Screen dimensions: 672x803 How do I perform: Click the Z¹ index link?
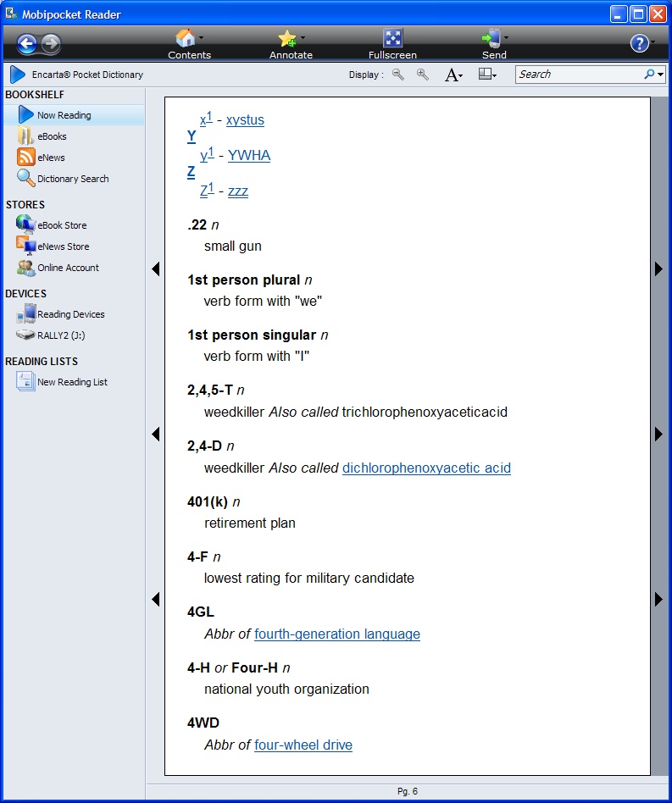pos(207,190)
